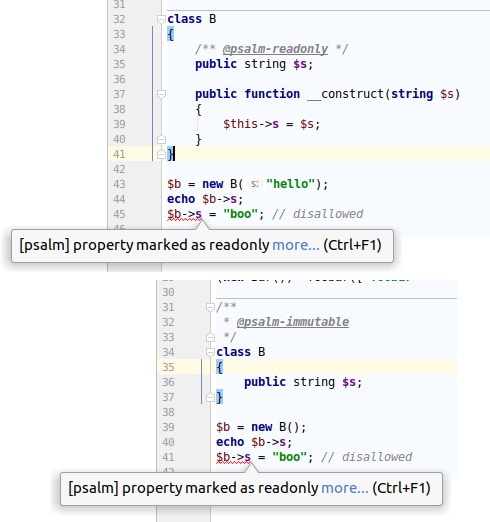Click underlined $b->s error on line 45
This screenshot has height=522, width=490.
[x=184, y=214]
